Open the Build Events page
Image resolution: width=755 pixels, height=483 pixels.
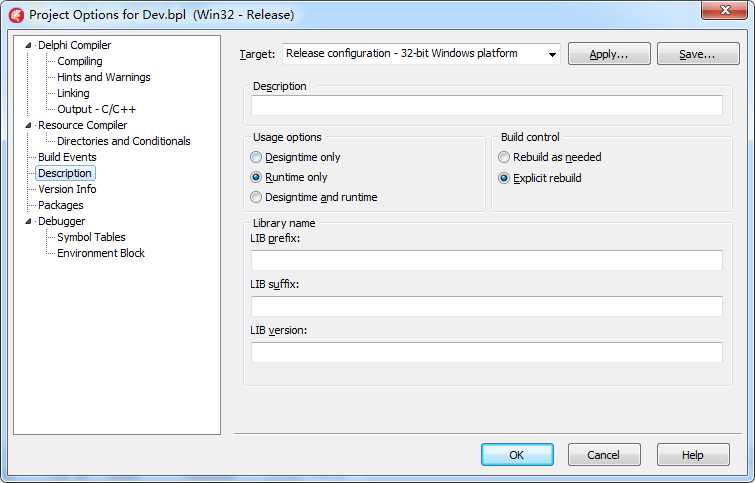[x=67, y=157]
